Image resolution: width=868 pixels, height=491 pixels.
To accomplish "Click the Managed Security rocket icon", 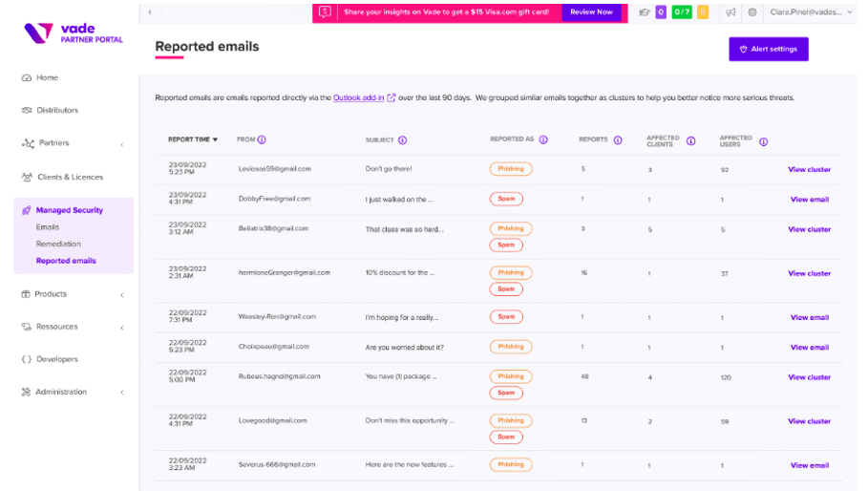I will tap(26, 210).
